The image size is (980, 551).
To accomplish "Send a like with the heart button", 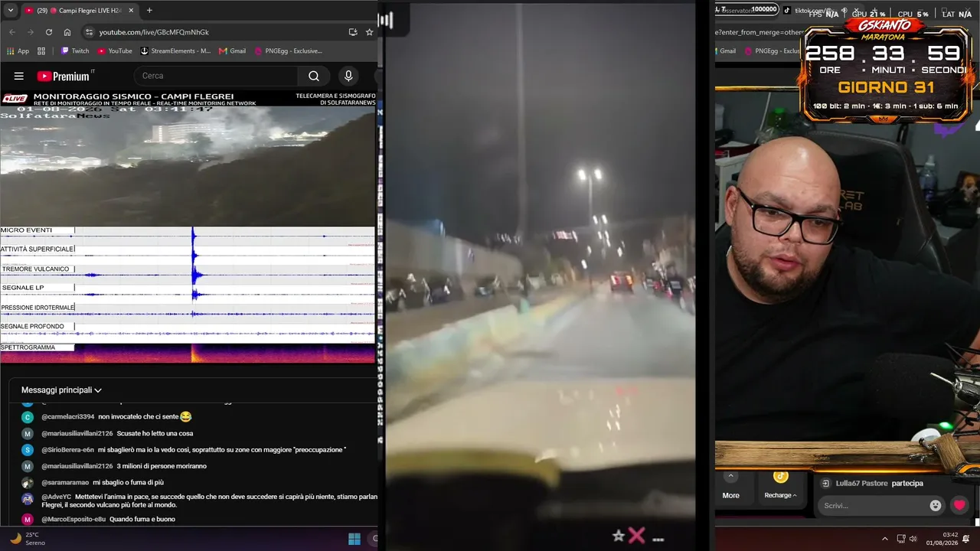I will pos(959,506).
